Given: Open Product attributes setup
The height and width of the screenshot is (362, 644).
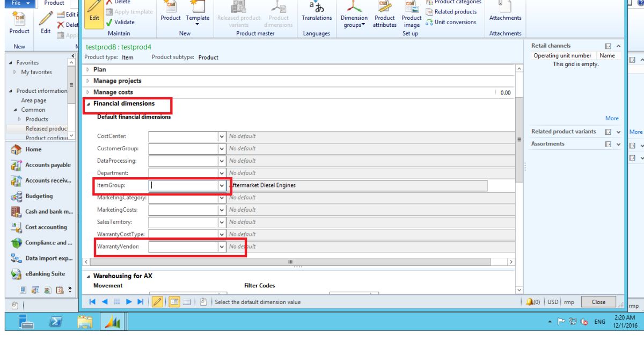Looking at the screenshot, I should tap(385, 14).
